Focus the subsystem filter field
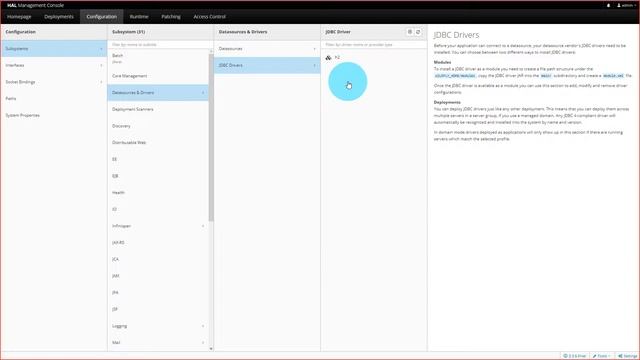Image resolution: width=640 pixels, height=360 pixels. point(160,44)
